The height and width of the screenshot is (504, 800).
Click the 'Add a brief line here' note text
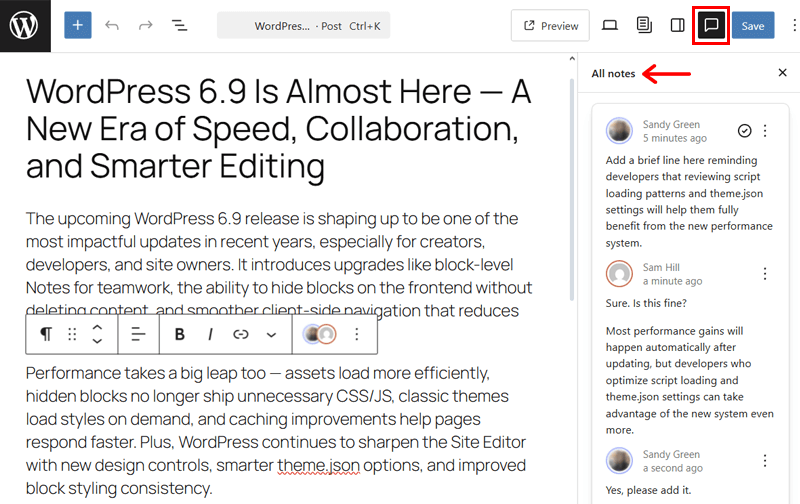689,201
